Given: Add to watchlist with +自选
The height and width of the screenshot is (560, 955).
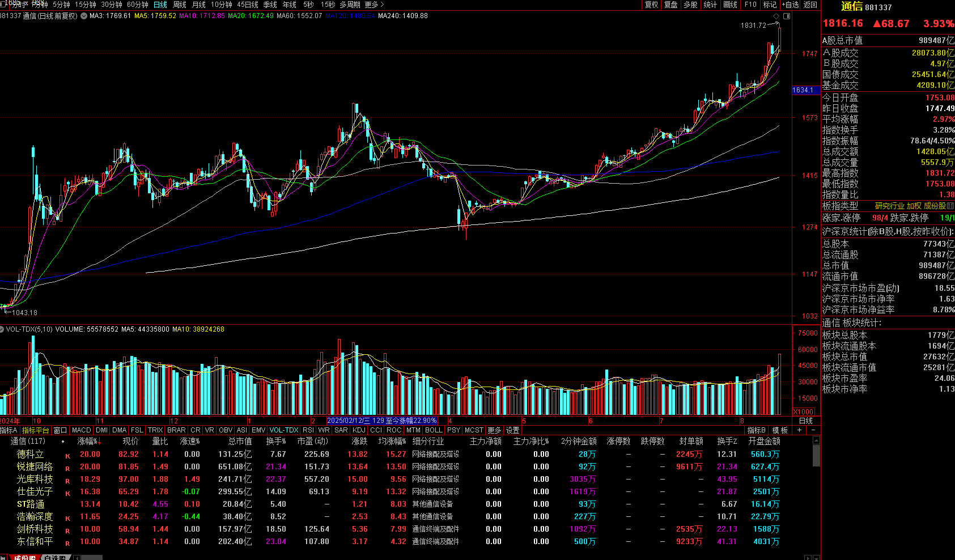Looking at the screenshot, I should tap(791, 5).
